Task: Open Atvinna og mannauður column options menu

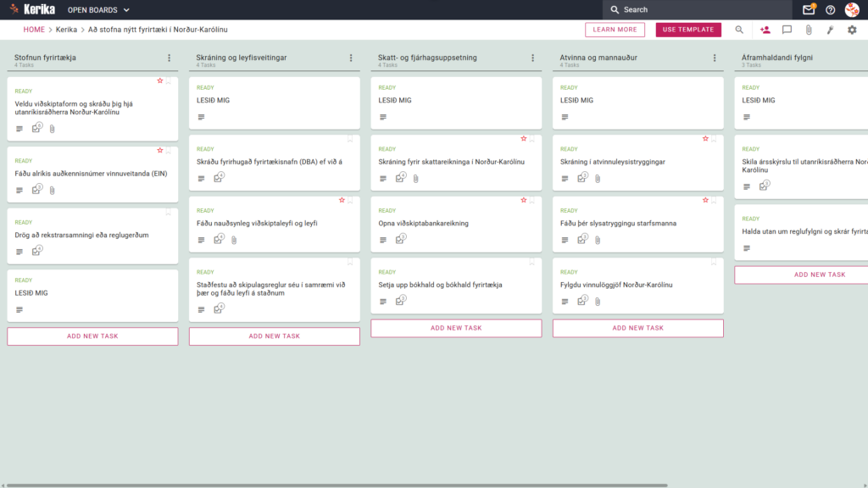Action: point(715,58)
